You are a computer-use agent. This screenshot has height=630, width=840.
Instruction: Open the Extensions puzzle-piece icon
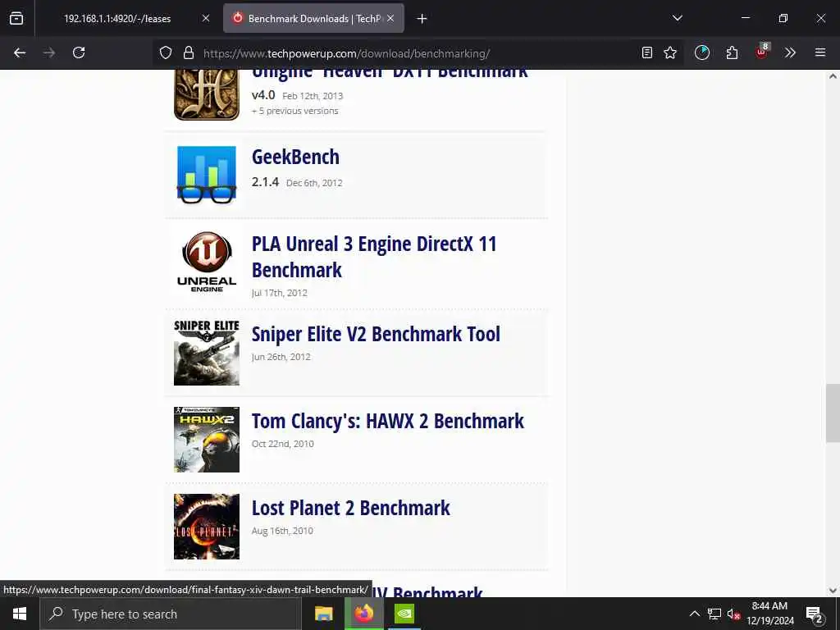(x=732, y=52)
